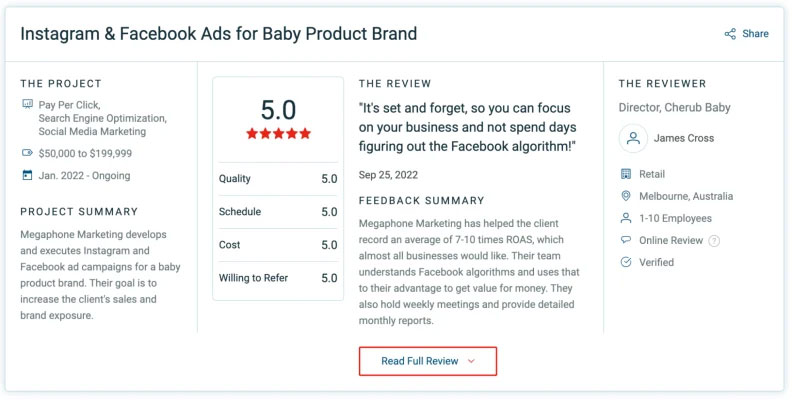Click the red five-star rating

coord(278,133)
